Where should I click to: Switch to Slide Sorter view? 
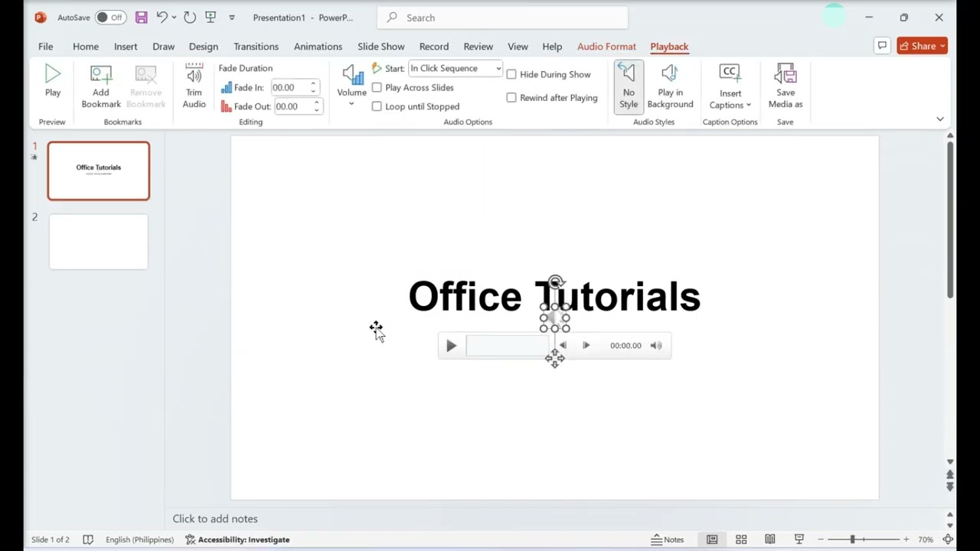[x=741, y=540]
